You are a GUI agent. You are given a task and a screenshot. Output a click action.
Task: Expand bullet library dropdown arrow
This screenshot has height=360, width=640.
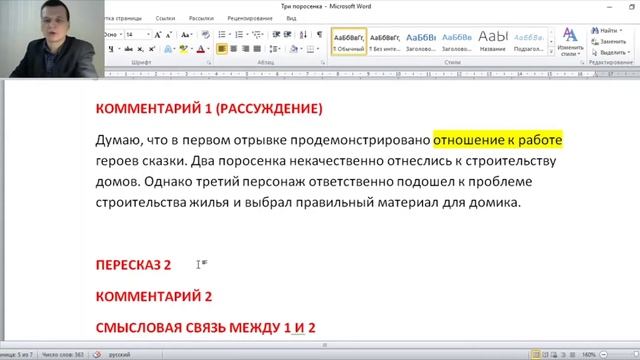pyautogui.click(x=230, y=35)
